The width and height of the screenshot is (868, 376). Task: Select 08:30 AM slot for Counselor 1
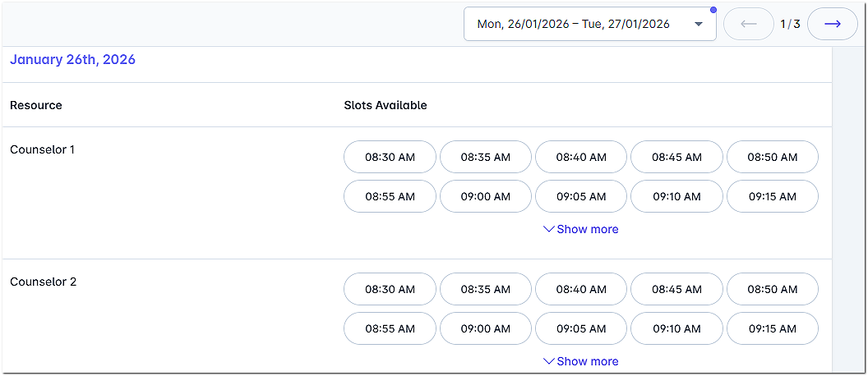click(390, 157)
